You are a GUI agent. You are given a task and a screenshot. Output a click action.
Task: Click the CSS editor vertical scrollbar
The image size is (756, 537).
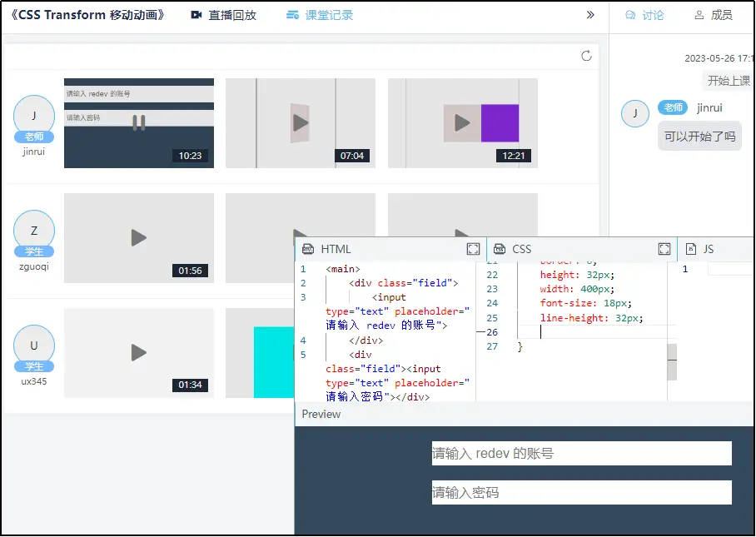(672, 362)
